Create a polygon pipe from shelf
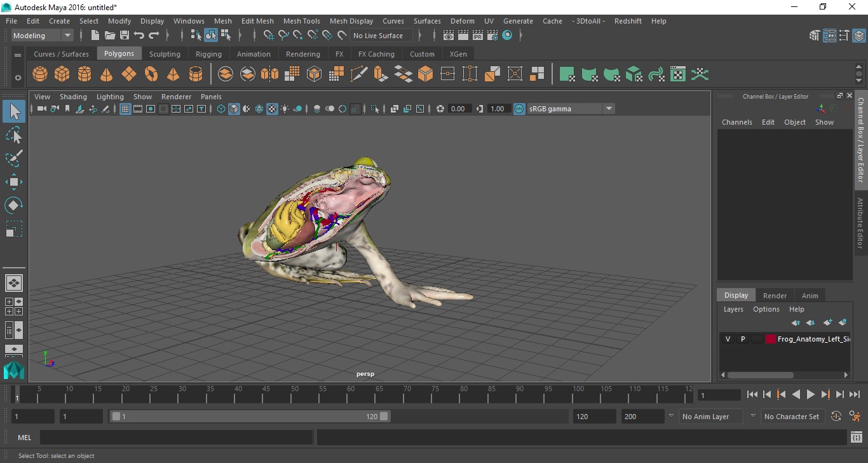868x463 pixels. [196, 74]
